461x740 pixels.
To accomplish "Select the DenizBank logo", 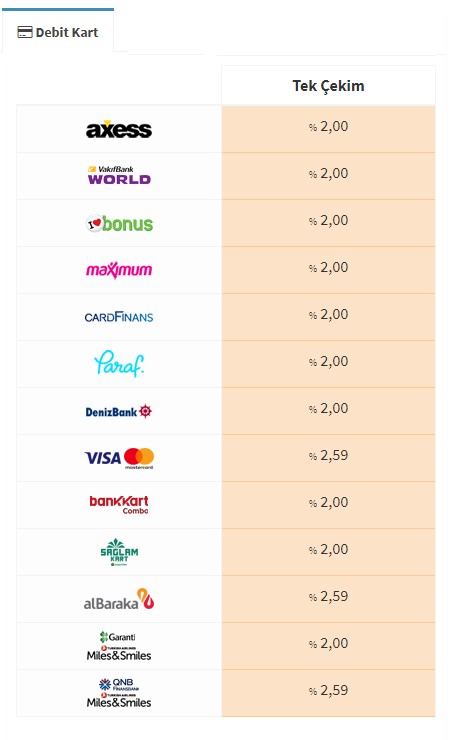I will click(x=119, y=412).
